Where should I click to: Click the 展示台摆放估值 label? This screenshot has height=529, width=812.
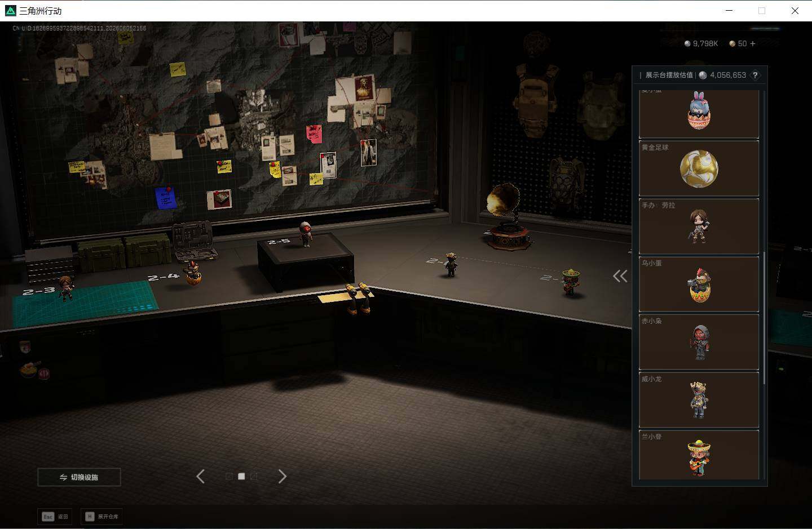(x=669, y=75)
